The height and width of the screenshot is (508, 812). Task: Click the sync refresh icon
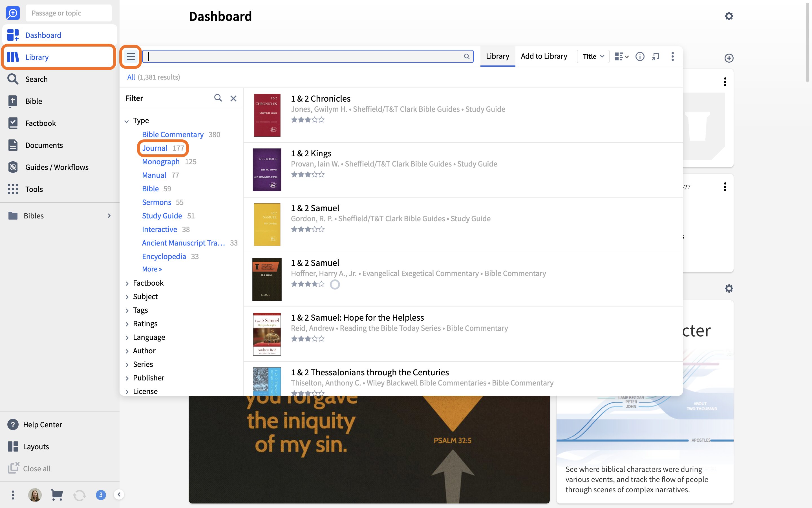pyautogui.click(x=79, y=495)
